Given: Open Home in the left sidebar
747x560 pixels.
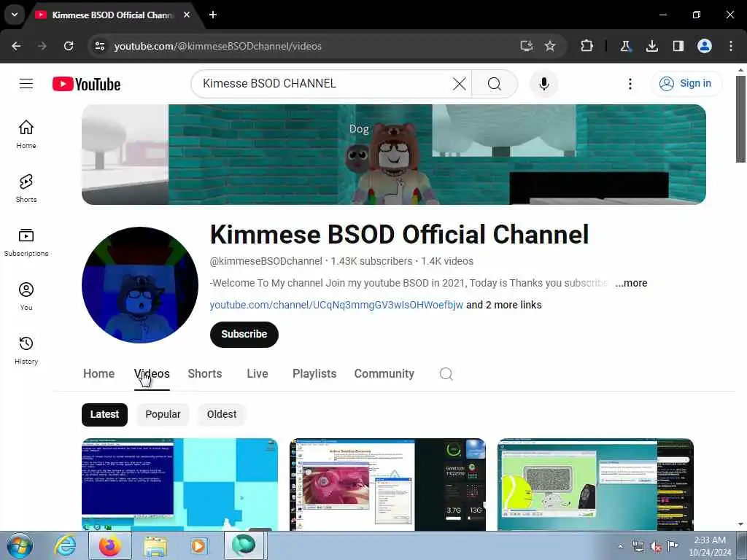Looking at the screenshot, I should click(x=26, y=134).
